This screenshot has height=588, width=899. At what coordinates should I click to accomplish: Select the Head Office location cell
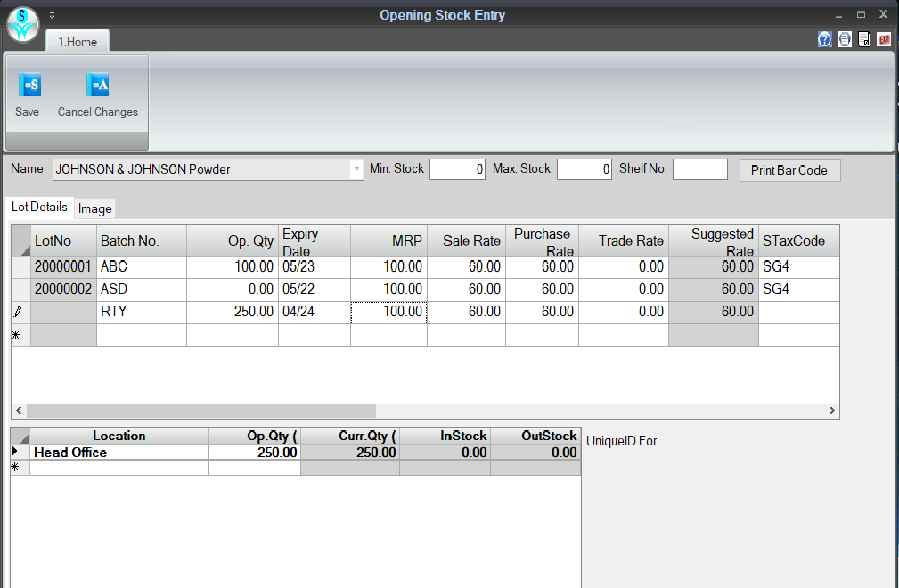tap(119, 453)
